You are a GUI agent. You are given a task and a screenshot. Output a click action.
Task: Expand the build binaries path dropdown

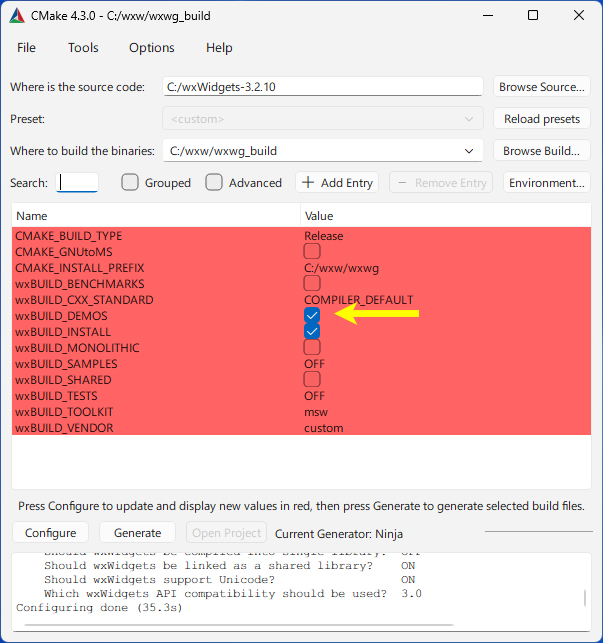[469, 151]
